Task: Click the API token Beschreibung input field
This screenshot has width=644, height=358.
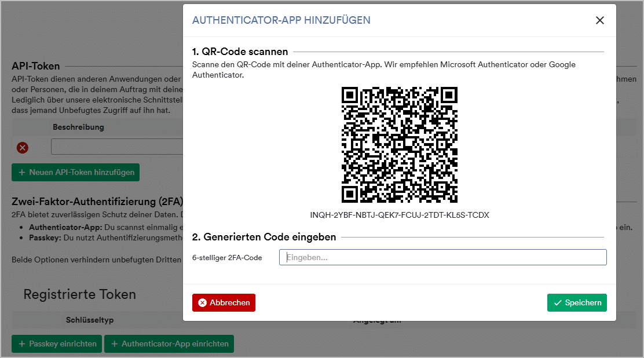Action: (x=117, y=147)
